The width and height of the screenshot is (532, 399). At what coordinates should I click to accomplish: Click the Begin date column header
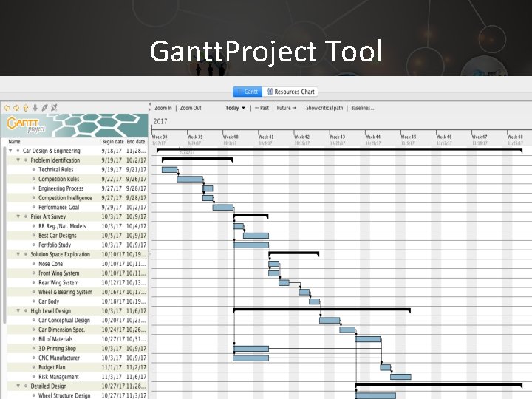112,141
